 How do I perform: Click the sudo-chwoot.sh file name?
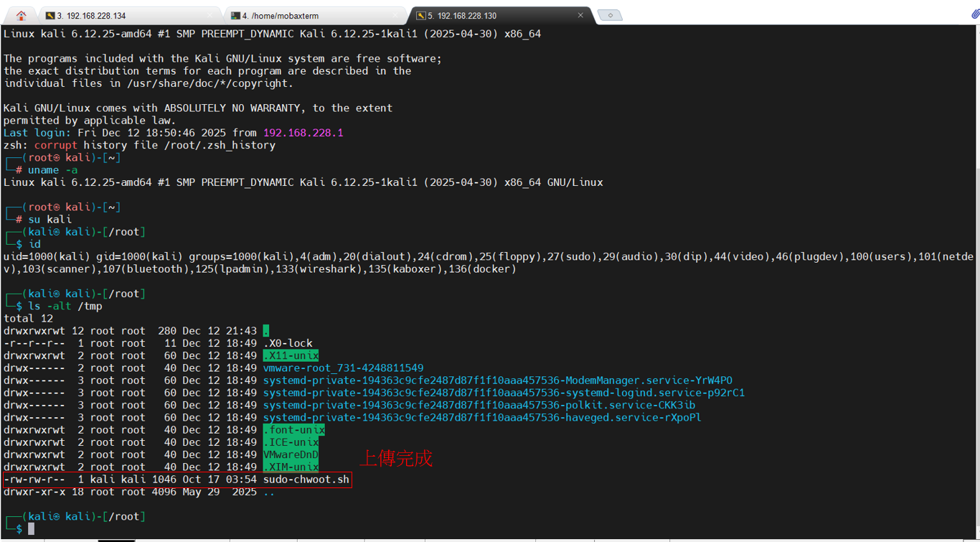click(306, 480)
